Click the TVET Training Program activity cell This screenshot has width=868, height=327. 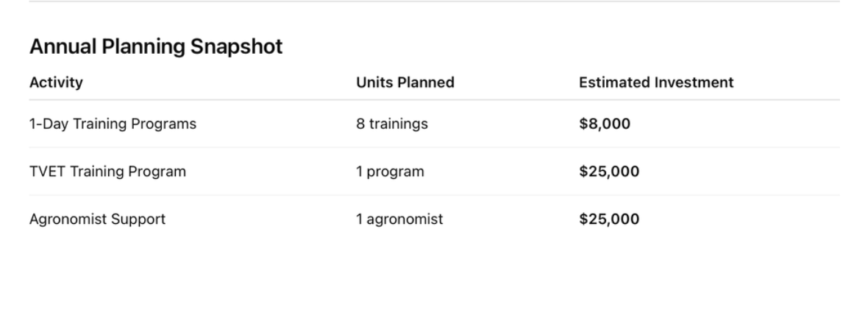(107, 172)
